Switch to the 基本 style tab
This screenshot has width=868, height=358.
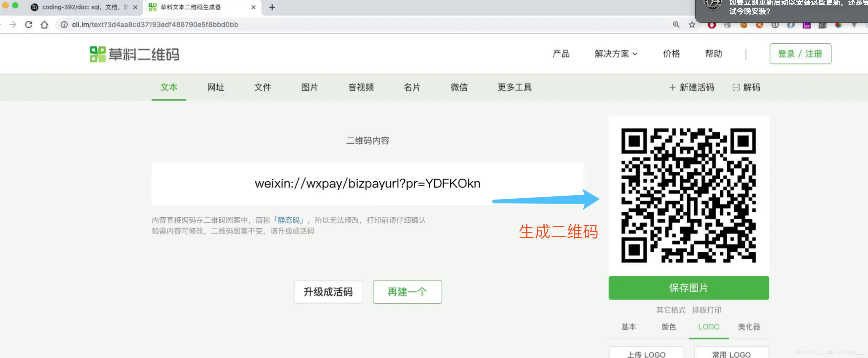(x=629, y=327)
